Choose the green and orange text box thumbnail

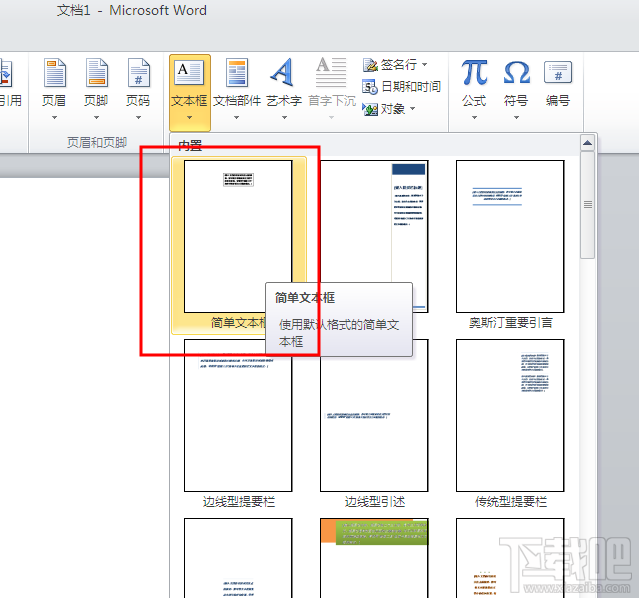pyautogui.click(x=374, y=558)
